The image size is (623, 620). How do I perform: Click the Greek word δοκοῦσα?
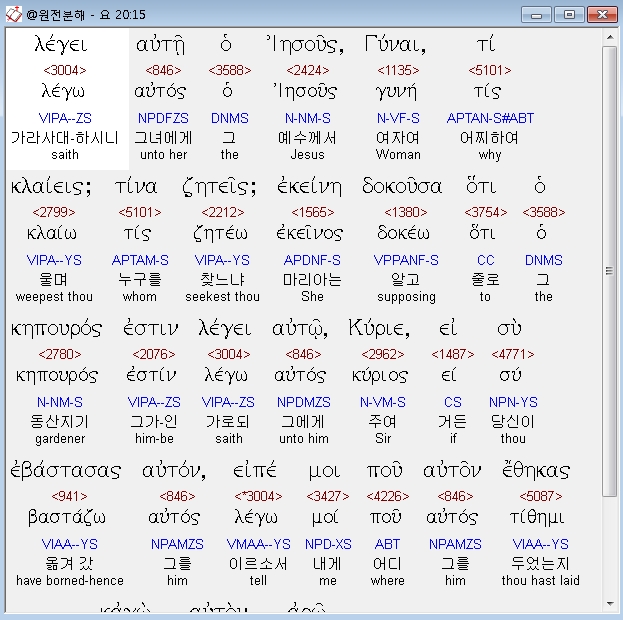click(x=402, y=186)
